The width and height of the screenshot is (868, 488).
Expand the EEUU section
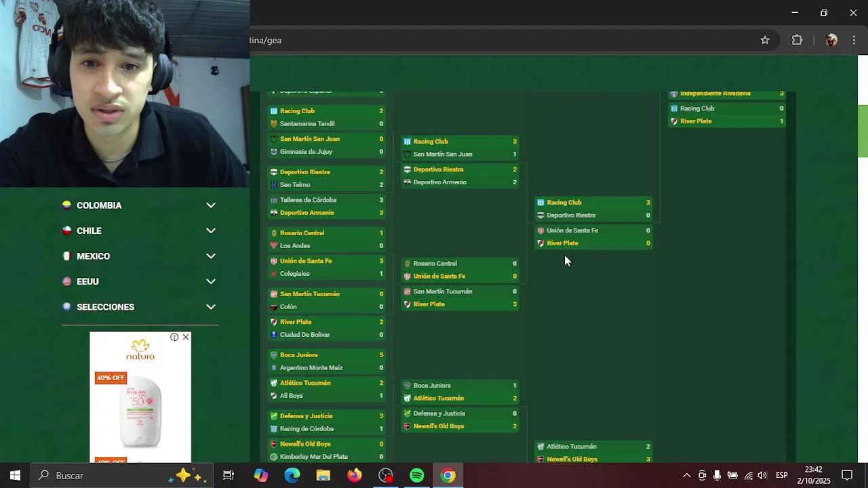(140, 281)
